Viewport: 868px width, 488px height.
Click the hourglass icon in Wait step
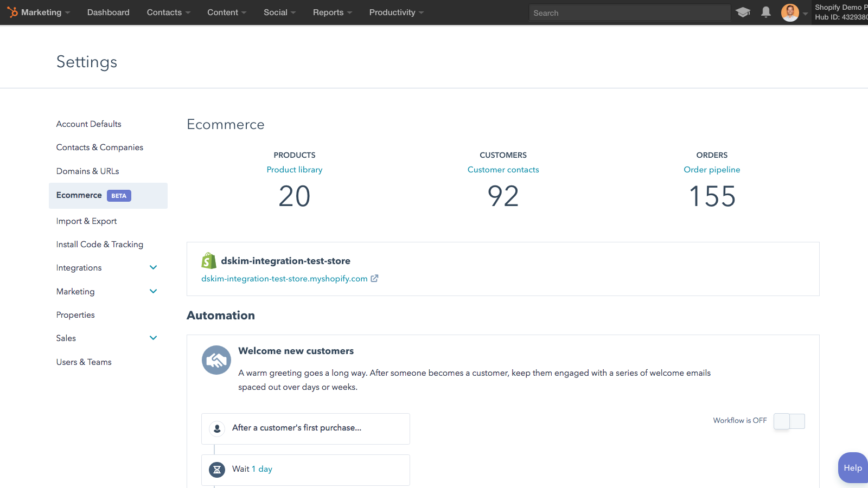217,470
